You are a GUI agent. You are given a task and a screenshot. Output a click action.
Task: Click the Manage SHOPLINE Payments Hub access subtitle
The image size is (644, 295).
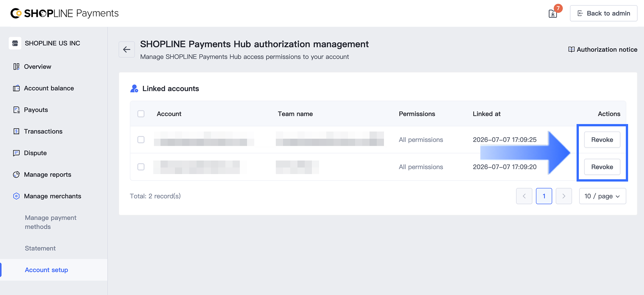click(x=244, y=57)
